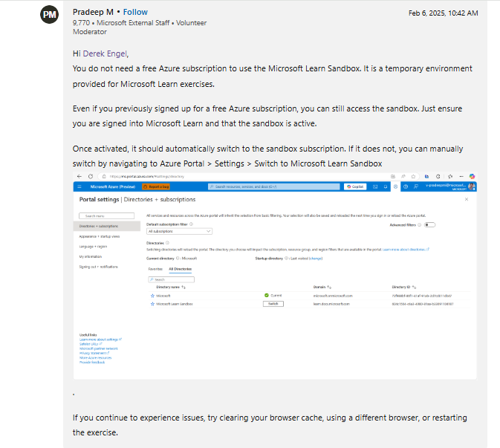Click info icon next to Default subscription filter
The height and width of the screenshot is (448, 500).
pyautogui.click(x=192, y=224)
